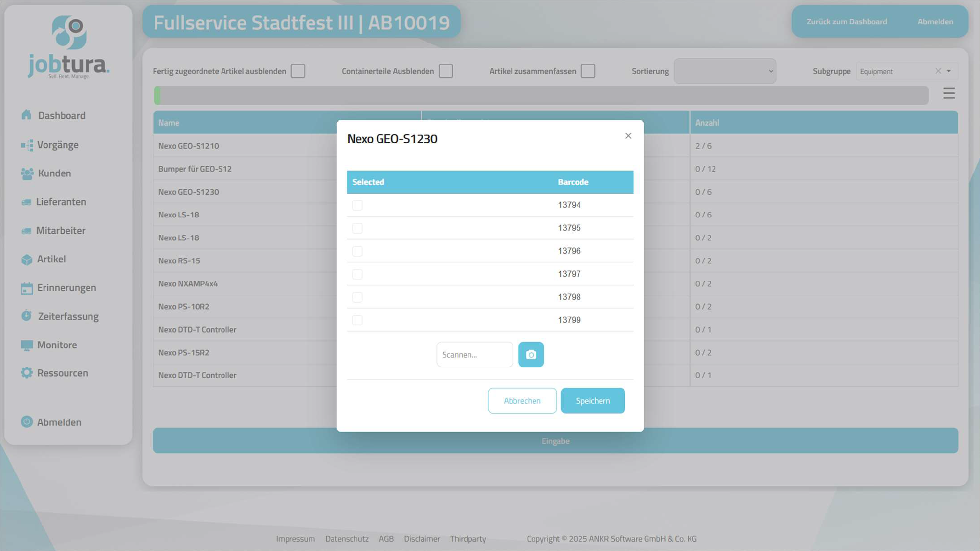Click the Erinnerungen calendar icon
Screen dimensions: 980x551
tap(27, 288)
